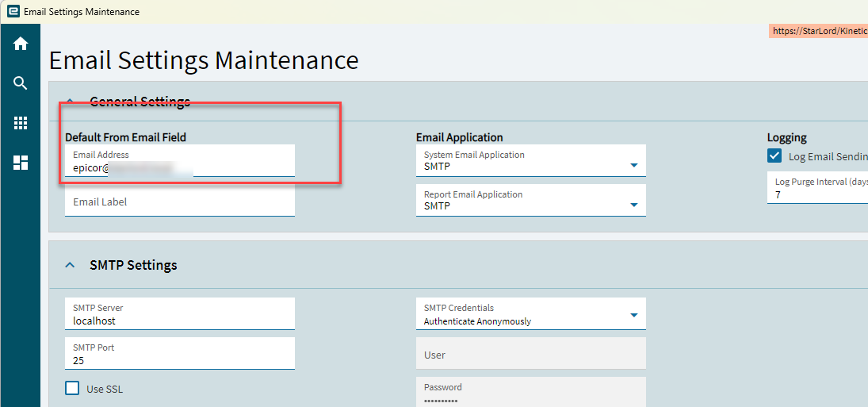Click the Email Label field

pos(179,202)
